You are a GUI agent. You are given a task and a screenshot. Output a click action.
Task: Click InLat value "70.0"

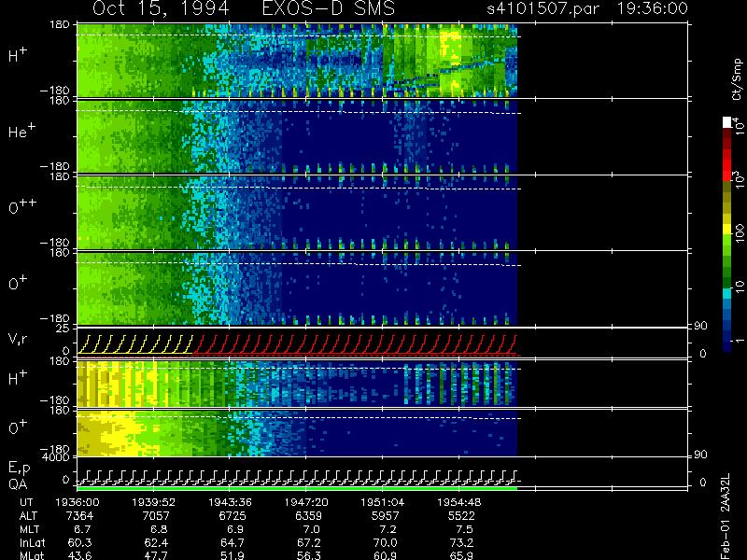tap(385, 542)
